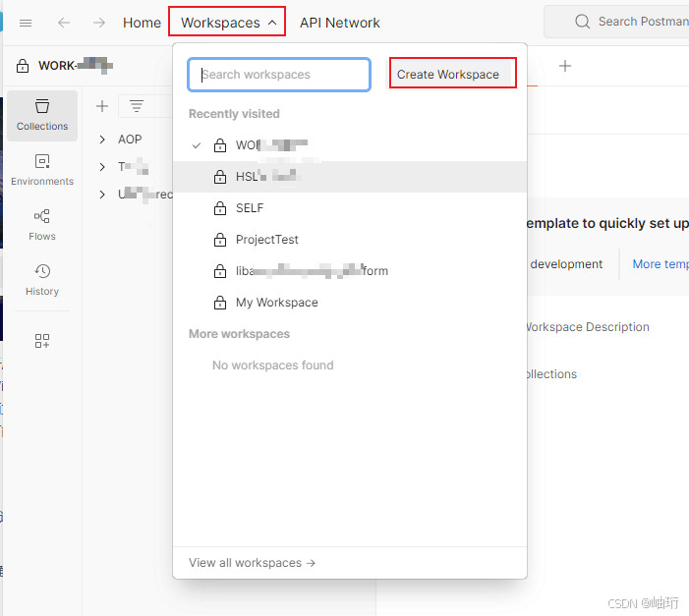Open the Flows sidebar tab
This screenshot has width=689, height=616.
[42, 225]
